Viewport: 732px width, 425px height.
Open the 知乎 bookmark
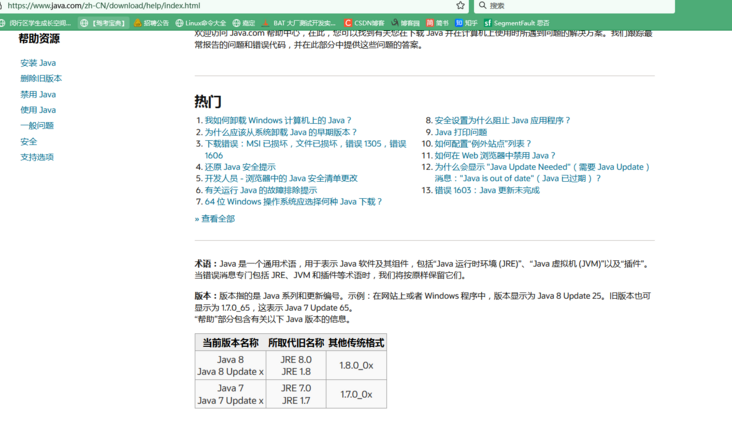click(x=466, y=23)
